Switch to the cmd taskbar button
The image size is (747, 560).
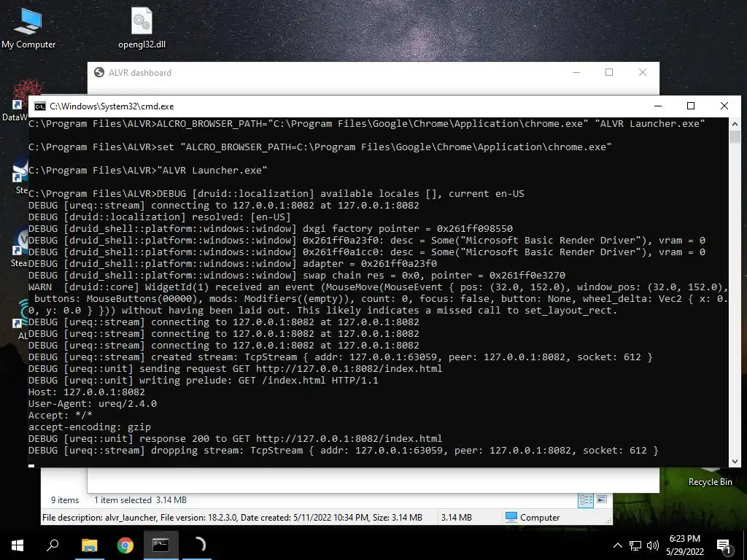coord(160,545)
